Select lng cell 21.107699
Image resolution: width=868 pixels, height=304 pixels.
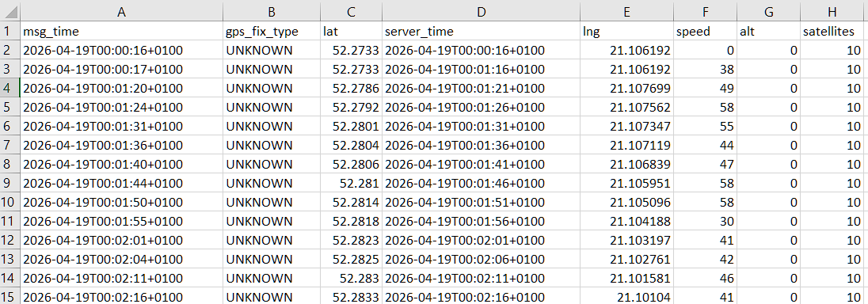pyautogui.click(x=626, y=88)
